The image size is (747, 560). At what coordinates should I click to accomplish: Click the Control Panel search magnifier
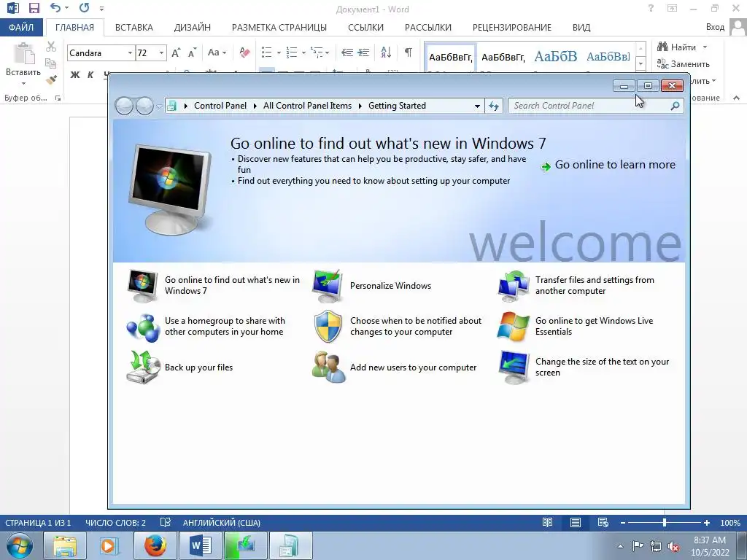coord(675,106)
